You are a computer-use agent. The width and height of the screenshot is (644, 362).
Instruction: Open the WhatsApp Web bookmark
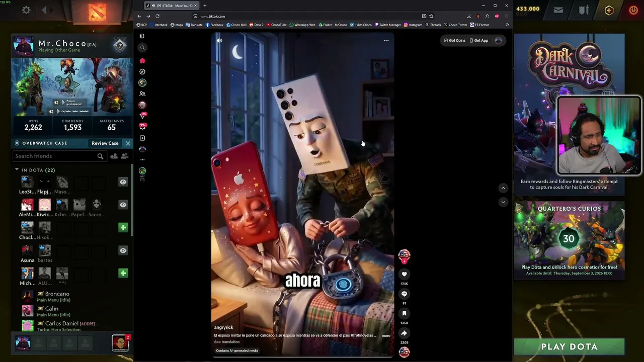tap(302, 25)
